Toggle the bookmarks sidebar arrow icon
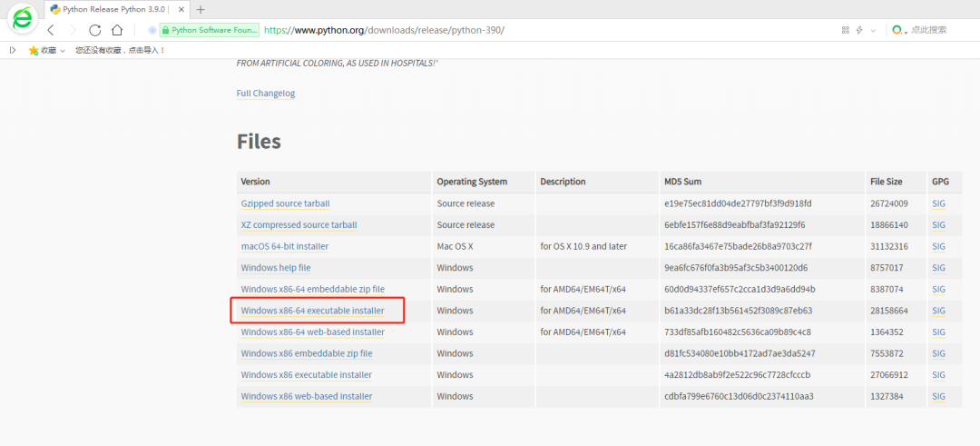980x446 pixels. pos(13,50)
